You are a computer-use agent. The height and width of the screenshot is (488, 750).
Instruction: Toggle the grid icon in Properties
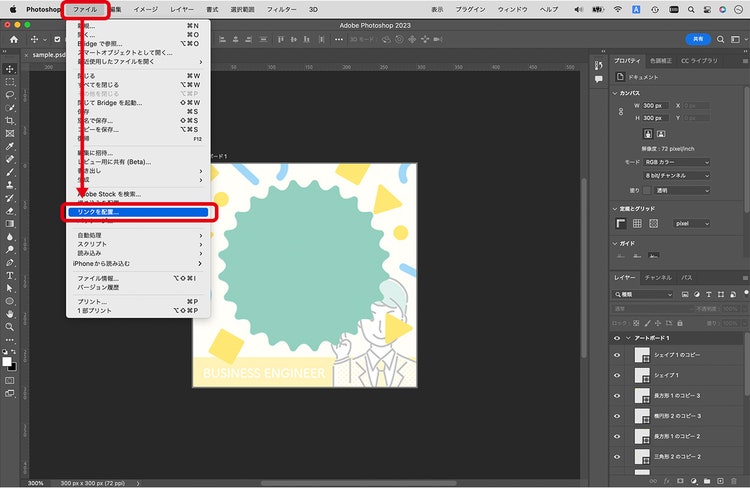[637, 223]
